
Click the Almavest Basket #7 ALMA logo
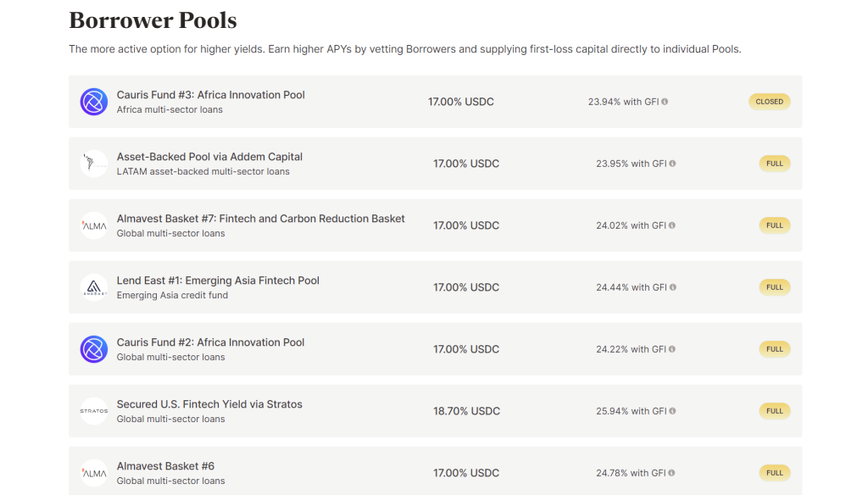click(94, 225)
